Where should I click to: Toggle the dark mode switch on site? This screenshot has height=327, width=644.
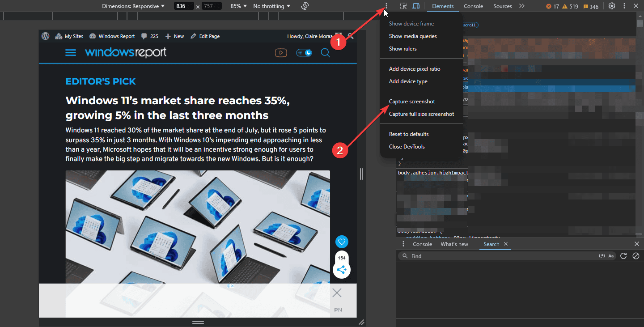tap(305, 53)
